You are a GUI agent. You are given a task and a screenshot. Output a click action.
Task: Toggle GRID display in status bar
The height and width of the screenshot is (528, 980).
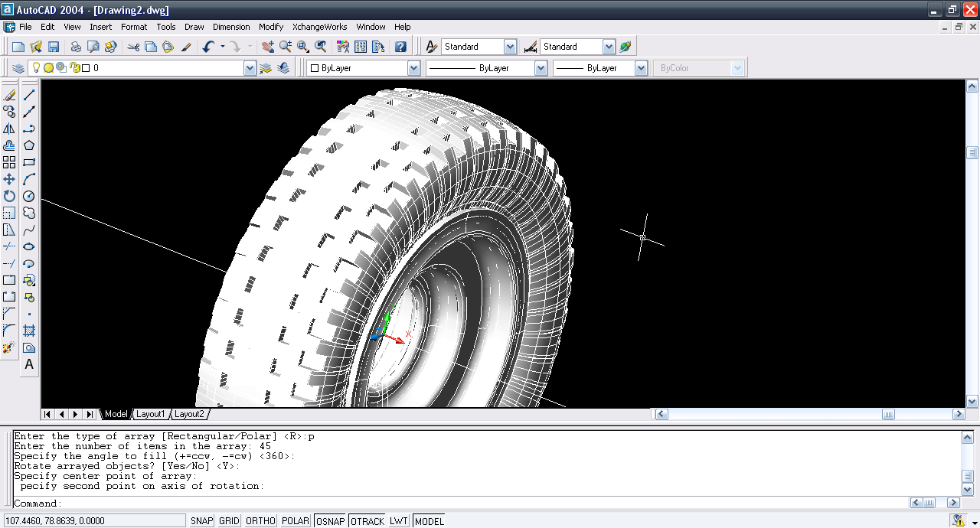click(229, 521)
